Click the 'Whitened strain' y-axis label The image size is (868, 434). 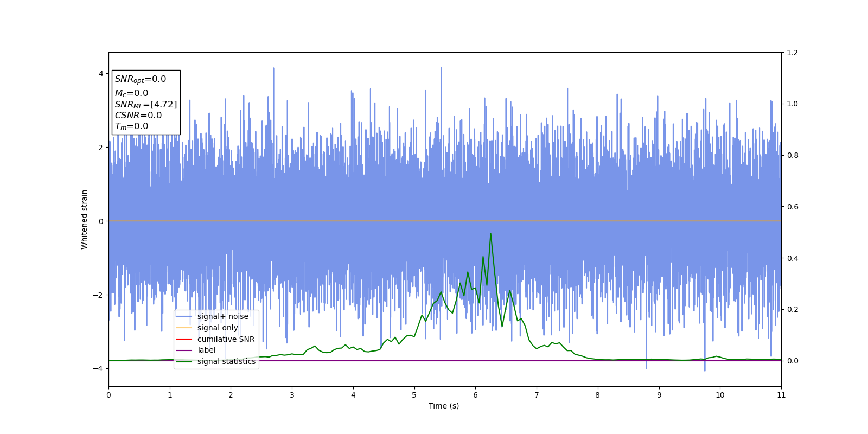(85, 219)
